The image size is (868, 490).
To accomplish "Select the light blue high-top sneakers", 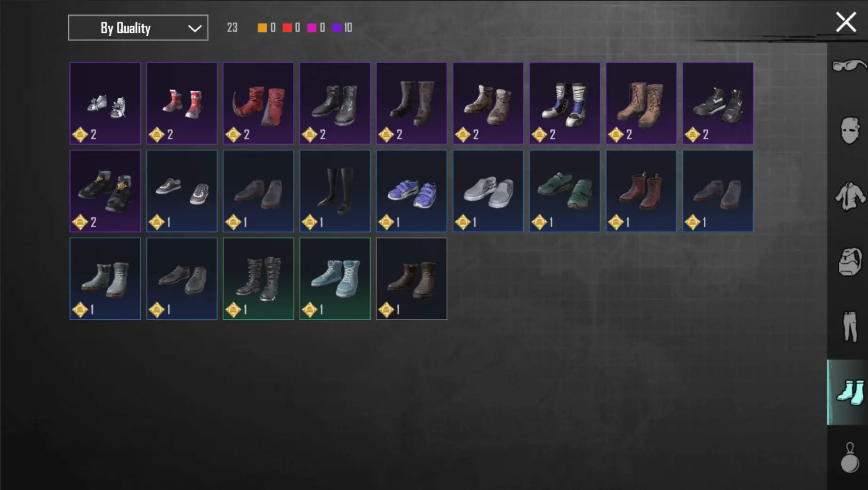I will point(335,278).
